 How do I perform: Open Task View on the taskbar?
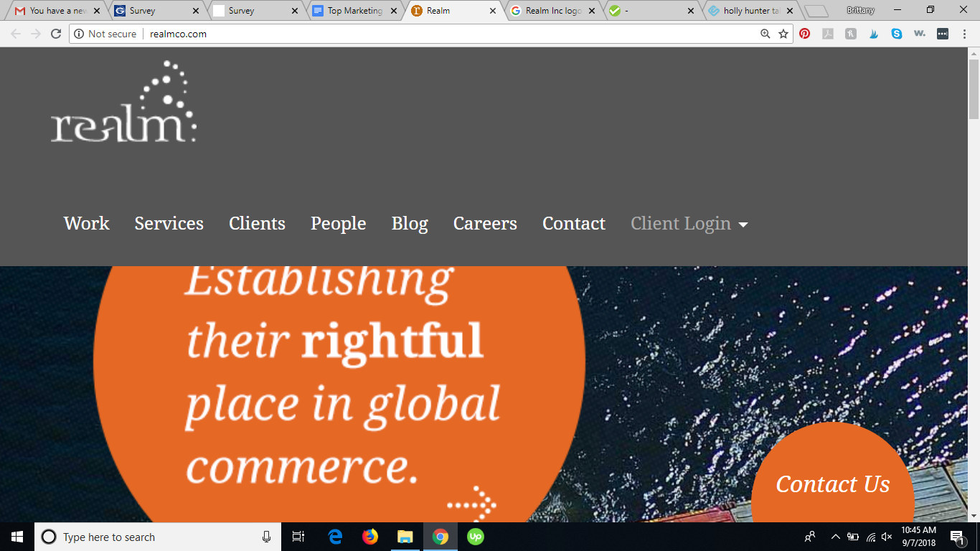point(298,537)
